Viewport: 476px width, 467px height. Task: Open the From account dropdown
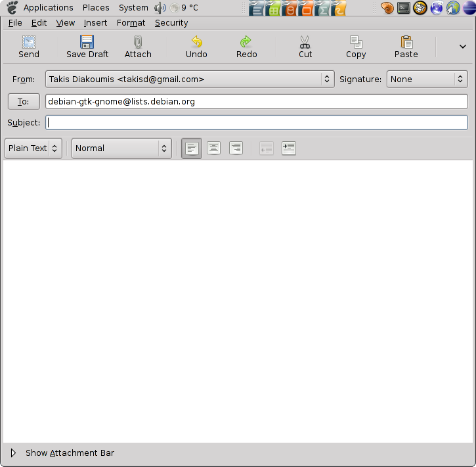[190, 79]
